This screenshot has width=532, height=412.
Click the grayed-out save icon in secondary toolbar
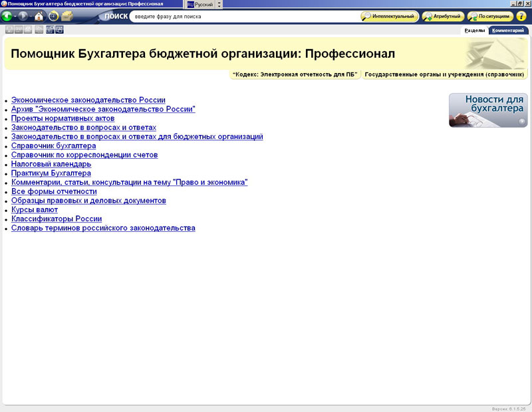click(9, 30)
